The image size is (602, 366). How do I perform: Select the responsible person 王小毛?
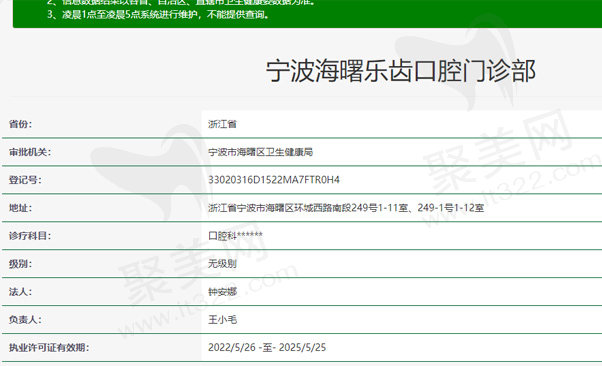coord(222,320)
